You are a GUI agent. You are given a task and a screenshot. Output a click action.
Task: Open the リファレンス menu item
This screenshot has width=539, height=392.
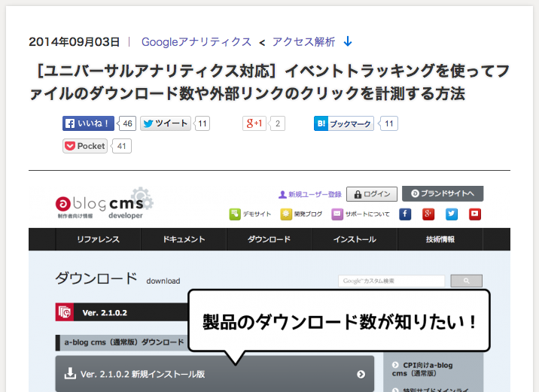pos(98,239)
